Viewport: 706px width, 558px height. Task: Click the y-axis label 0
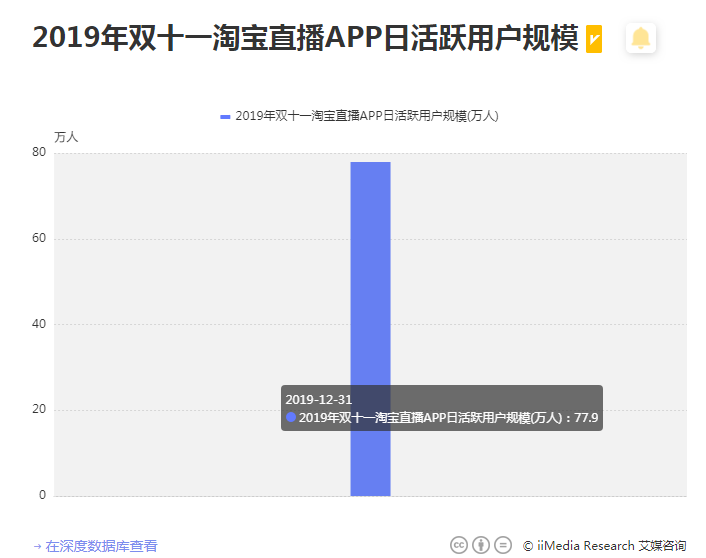42,495
